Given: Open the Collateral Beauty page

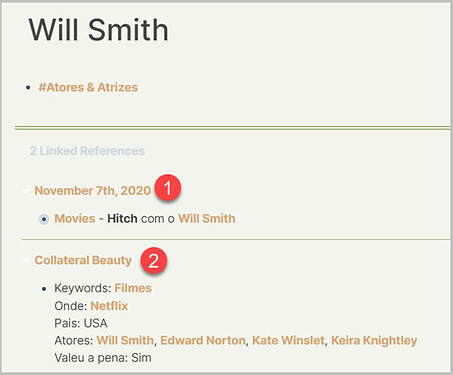Looking at the screenshot, I should pyautogui.click(x=83, y=260).
